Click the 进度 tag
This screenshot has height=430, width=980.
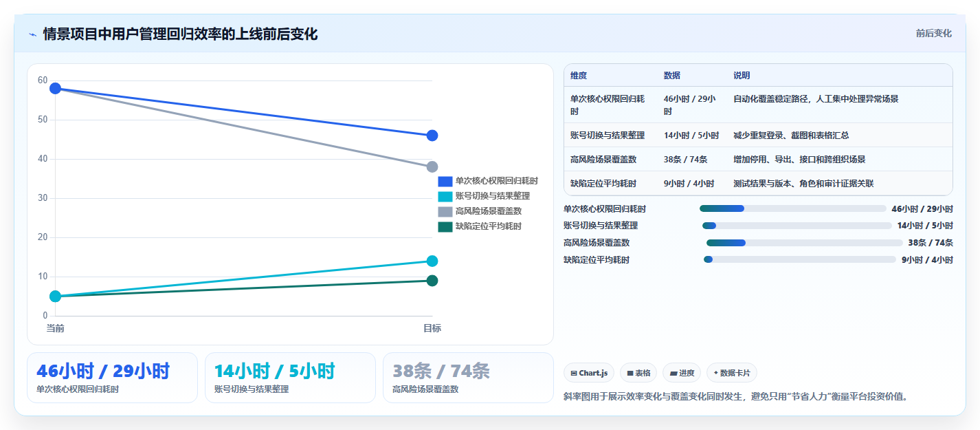(682, 373)
